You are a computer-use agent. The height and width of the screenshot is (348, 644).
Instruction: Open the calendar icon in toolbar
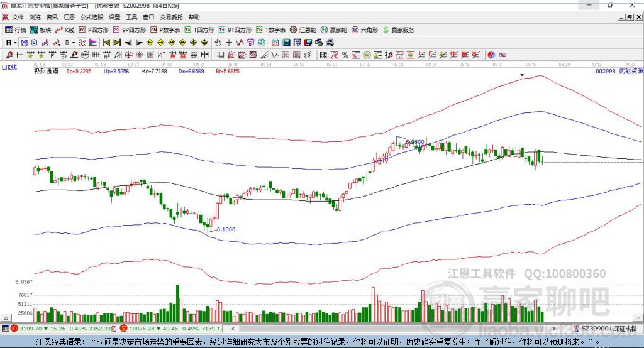[x=275, y=42]
